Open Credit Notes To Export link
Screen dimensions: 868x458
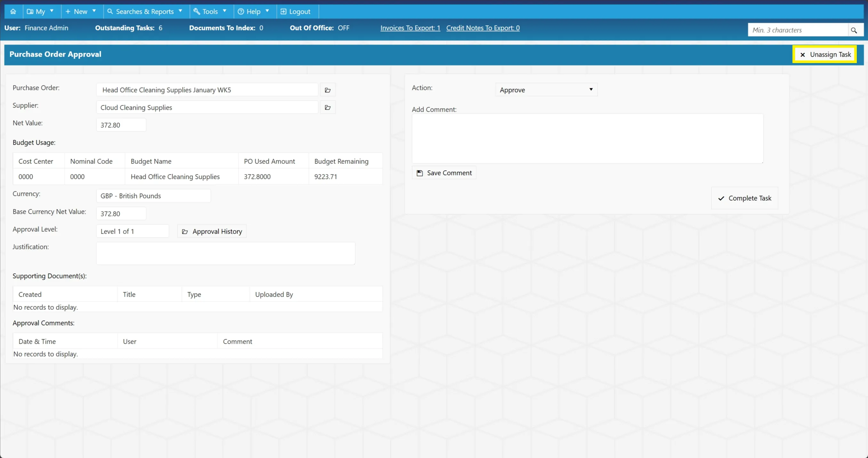(483, 28)
